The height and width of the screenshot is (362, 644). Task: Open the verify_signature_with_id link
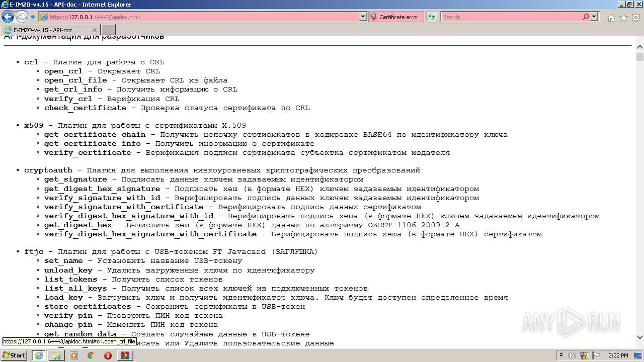coord(102,198)
